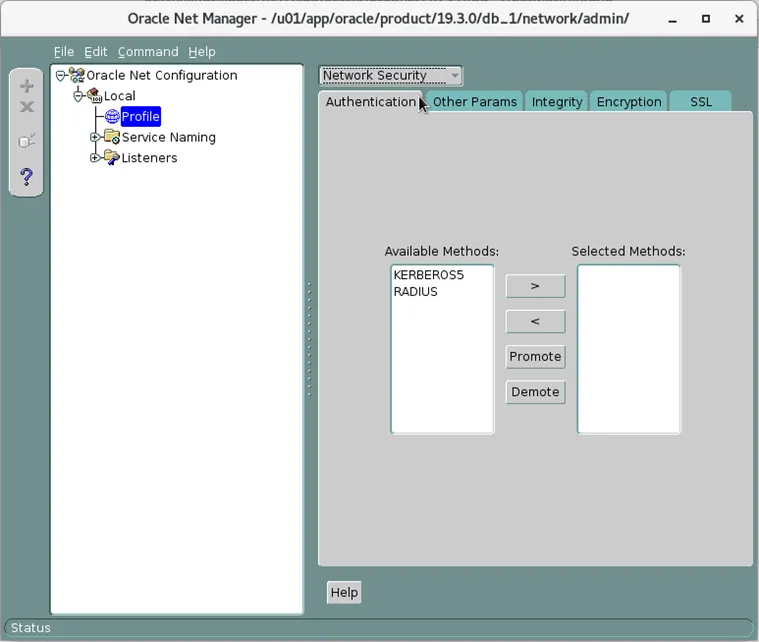This screenshot has height=642, width=759.
Task: Click the Oracle Net Configuration network icon
Action: coord(76,75)
